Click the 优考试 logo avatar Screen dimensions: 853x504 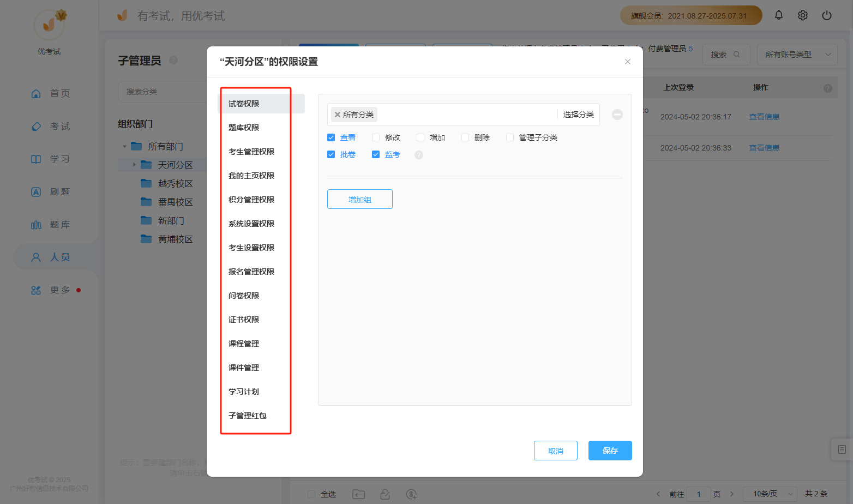pos(49,25)
